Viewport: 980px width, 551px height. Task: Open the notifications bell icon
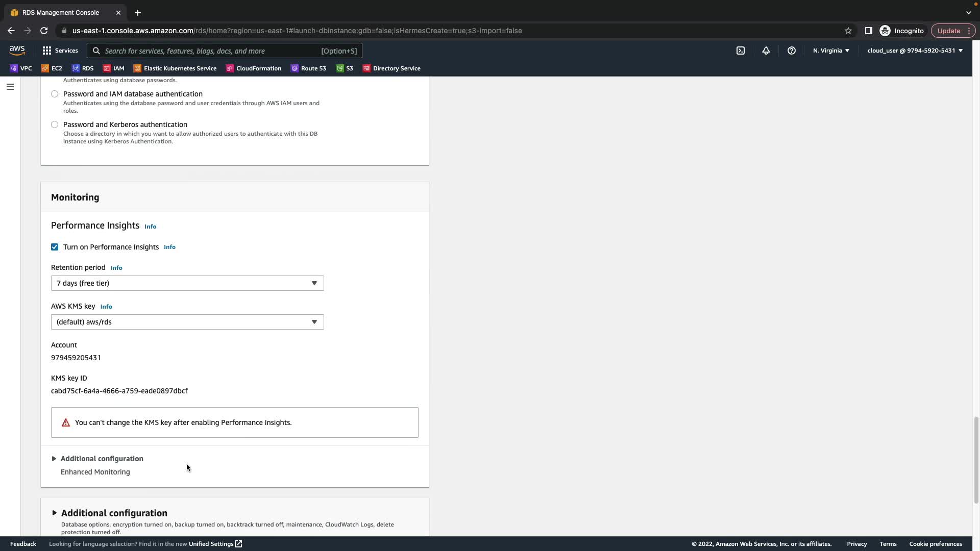click(x=766, y=51)
